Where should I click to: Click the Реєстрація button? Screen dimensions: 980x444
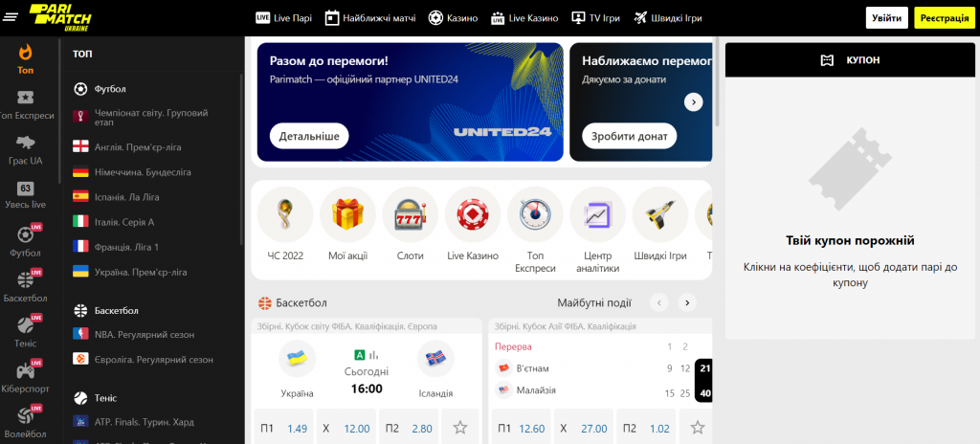945,18
